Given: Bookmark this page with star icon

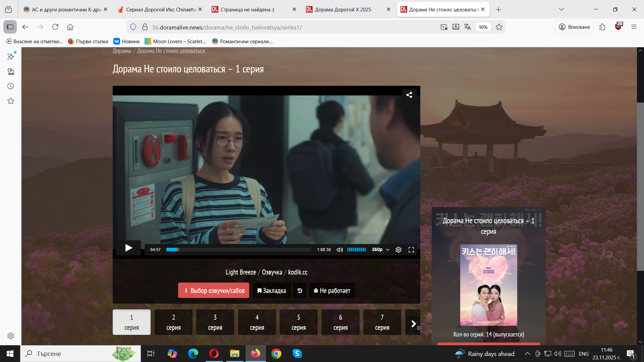Looking at the screenshot, I should point(499,27).
